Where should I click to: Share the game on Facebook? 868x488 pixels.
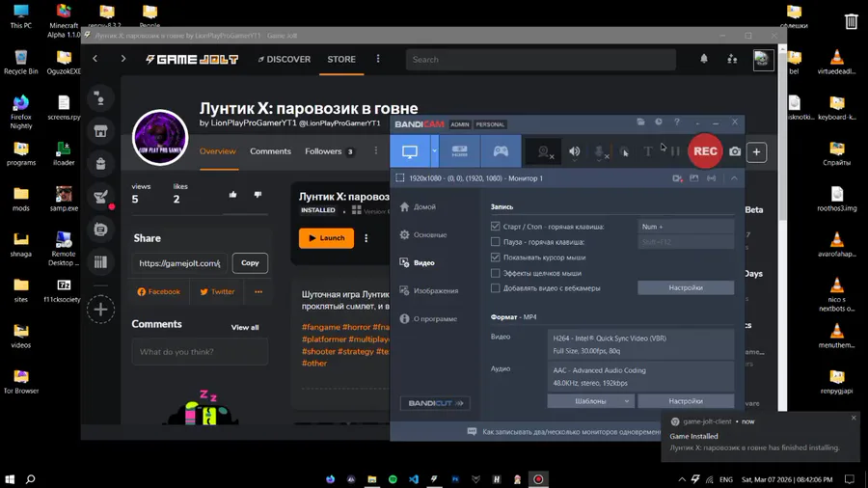159,291
